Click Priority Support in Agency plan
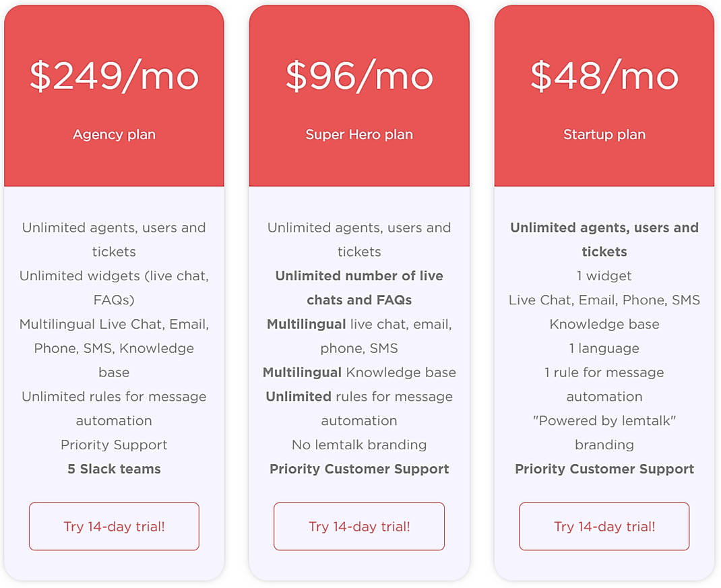 pyautogui.click(x=113, y=445)
